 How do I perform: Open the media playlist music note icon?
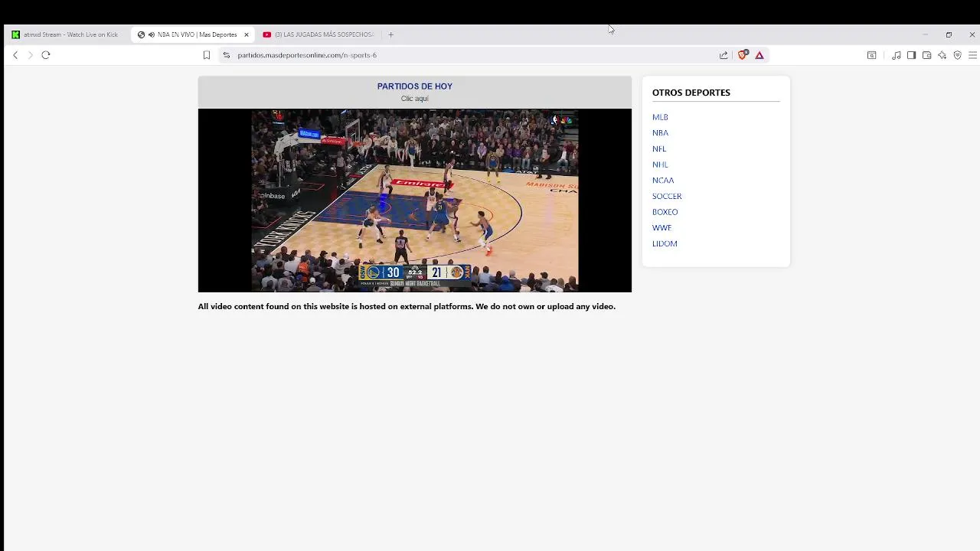pos(896,55)
